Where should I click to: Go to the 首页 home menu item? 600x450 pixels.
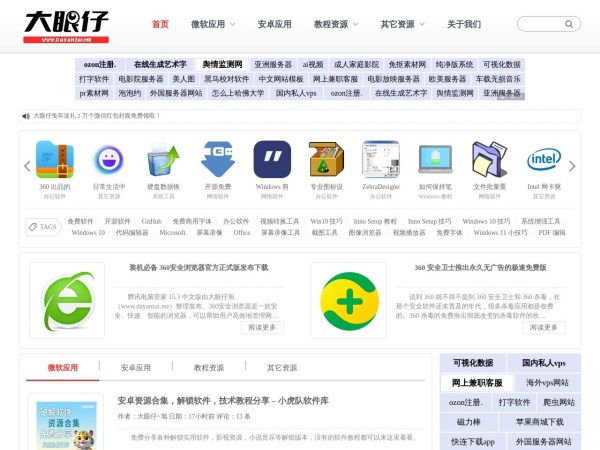(160, 24)
